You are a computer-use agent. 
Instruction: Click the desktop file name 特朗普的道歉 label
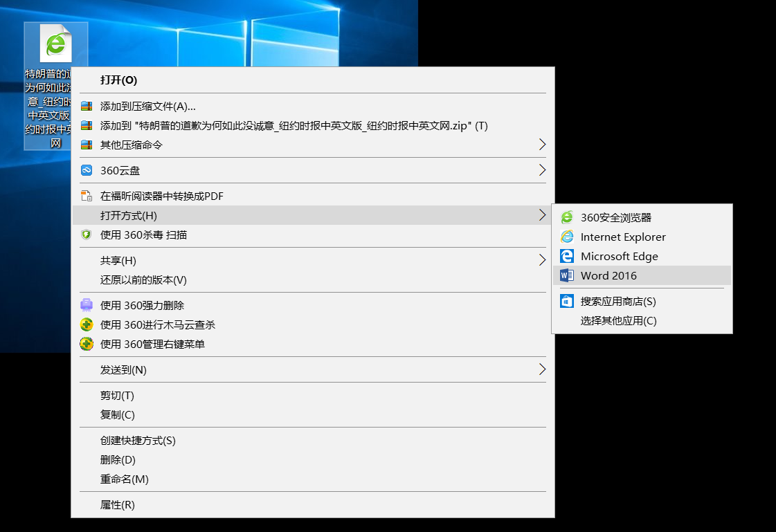pyautogui.click(x=48, y=109)
